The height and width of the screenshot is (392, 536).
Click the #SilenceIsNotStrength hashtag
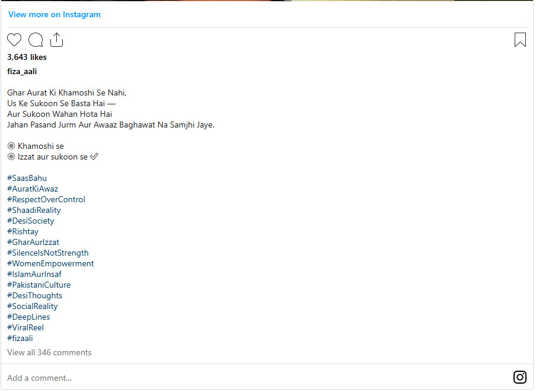coord(48,253)
